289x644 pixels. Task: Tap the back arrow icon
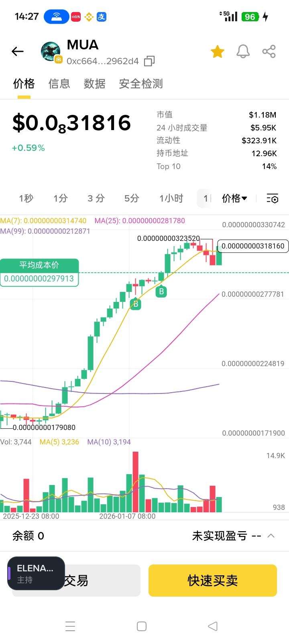18,51
